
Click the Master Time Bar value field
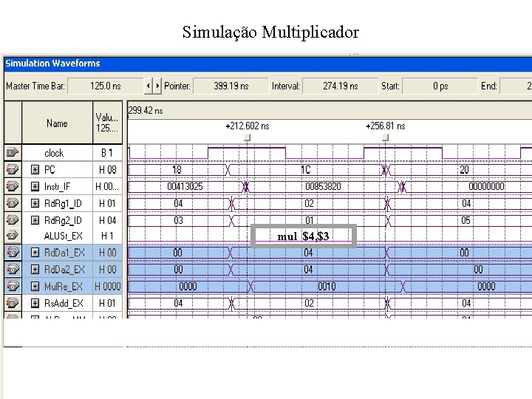coord(106,86)
